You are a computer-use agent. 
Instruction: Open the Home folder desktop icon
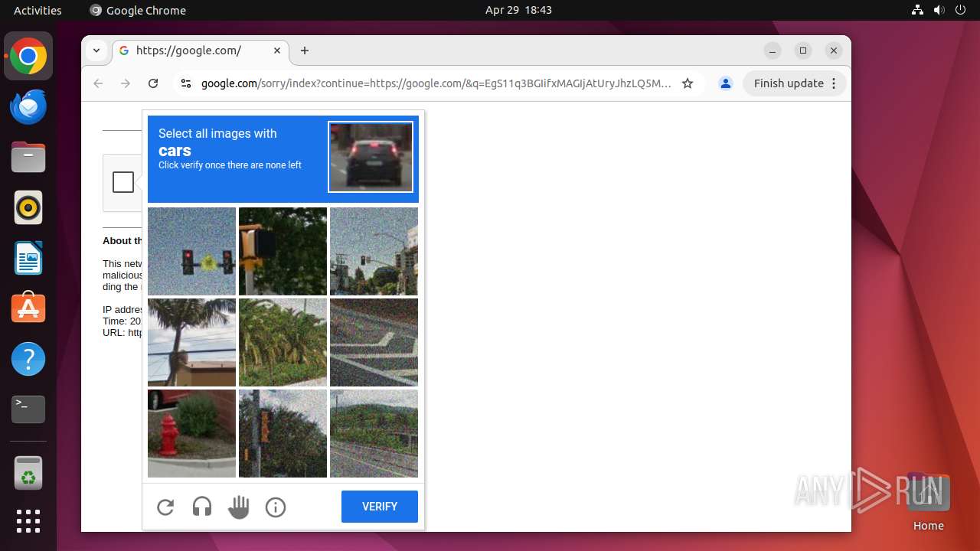point(928,501)
